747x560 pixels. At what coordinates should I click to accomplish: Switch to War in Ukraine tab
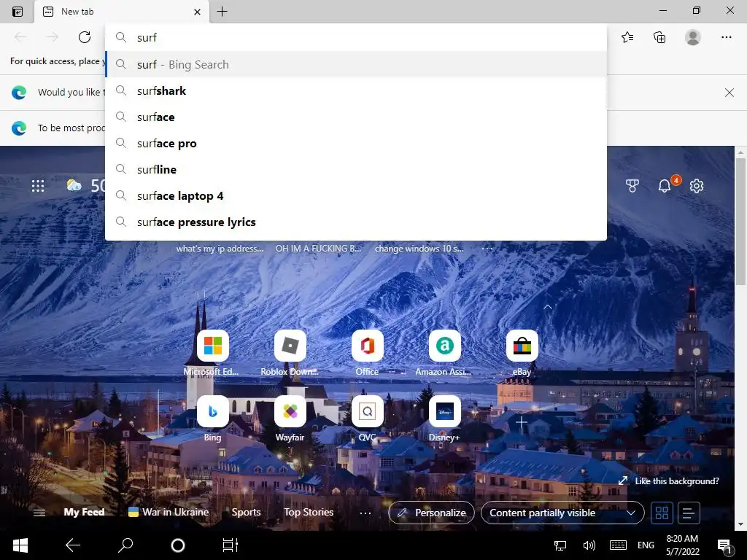tap(169, 513)
